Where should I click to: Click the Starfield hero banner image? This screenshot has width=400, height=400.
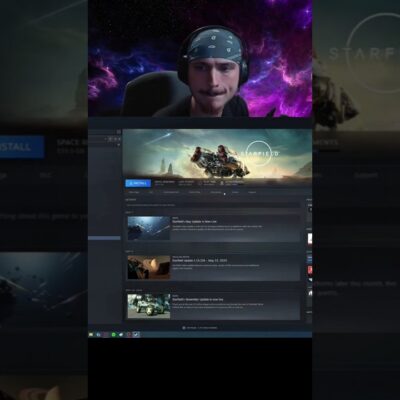[x=217, y=154]
